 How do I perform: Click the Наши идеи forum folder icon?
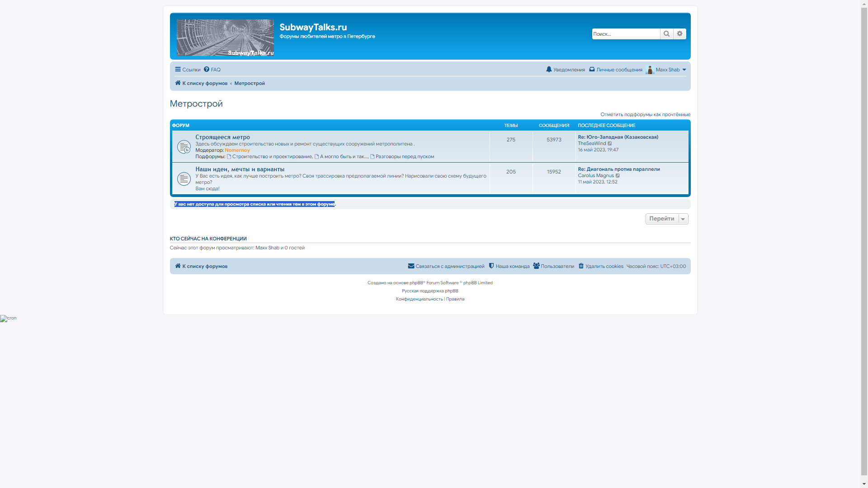pos(184,179)
